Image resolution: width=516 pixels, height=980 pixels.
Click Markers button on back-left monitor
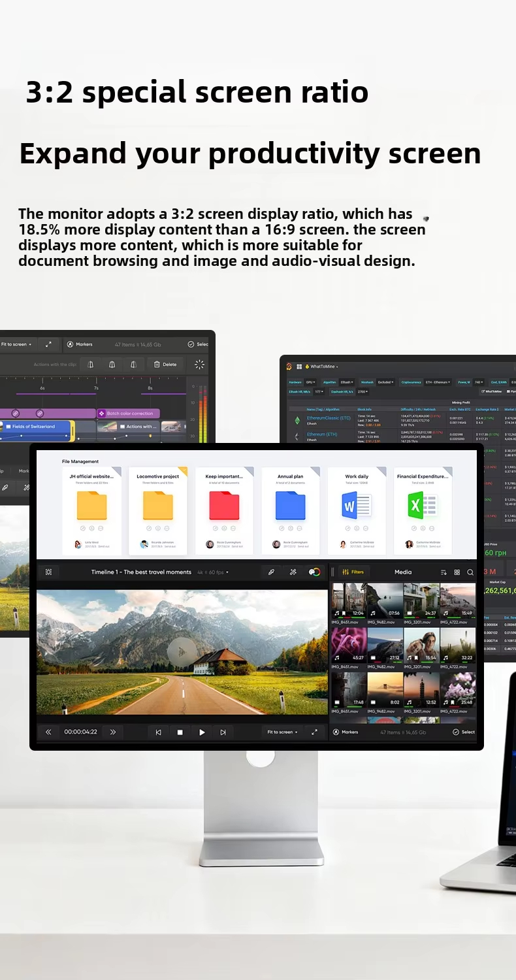click(x=80, y=344)
